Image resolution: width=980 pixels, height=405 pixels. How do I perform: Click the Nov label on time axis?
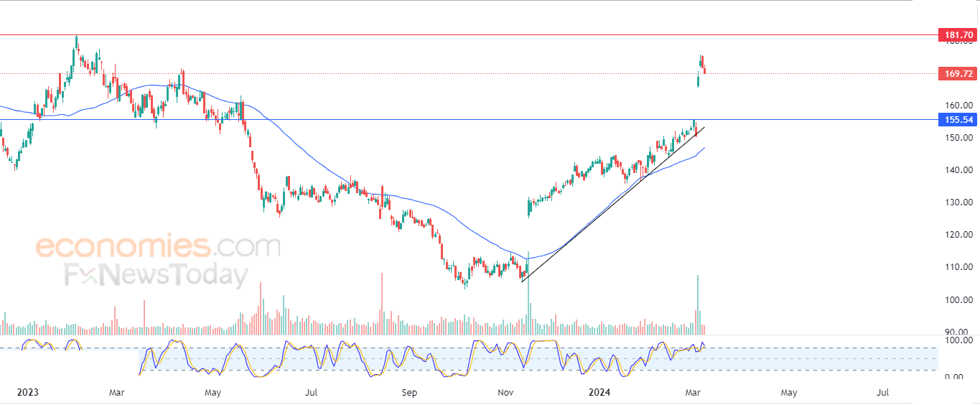coord(505,393)
